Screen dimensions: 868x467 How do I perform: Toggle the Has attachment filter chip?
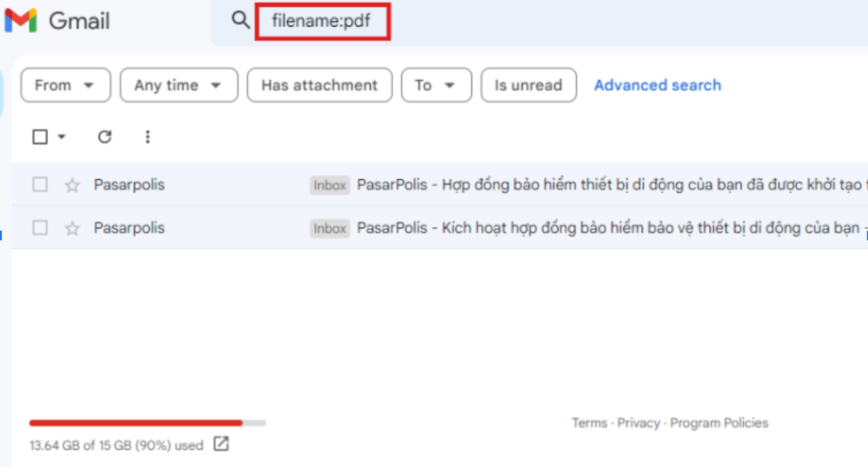(x=320, y=85)
